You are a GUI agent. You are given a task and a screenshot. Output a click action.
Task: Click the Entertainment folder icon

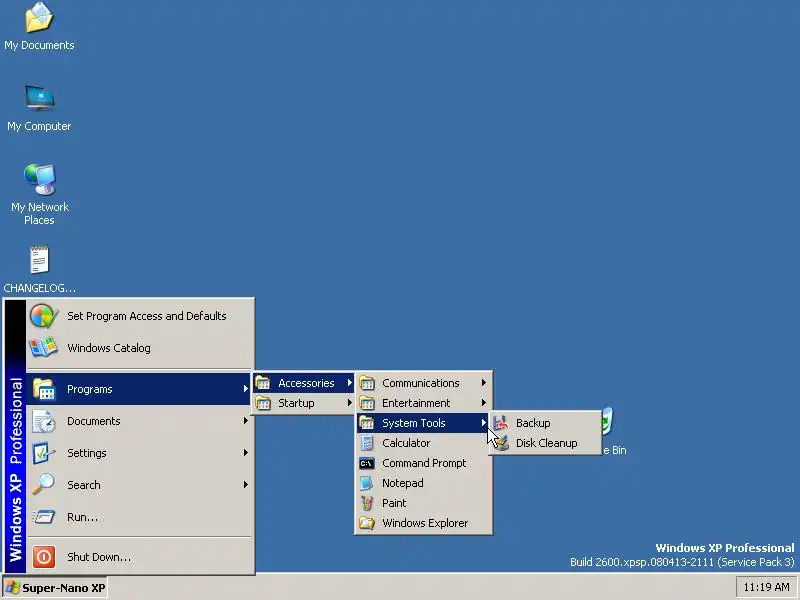[367, 403]
